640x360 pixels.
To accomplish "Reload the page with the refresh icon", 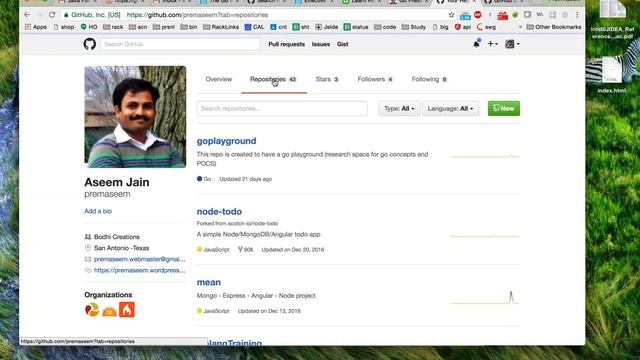I will pyautogui.click(x=52, y=15).
